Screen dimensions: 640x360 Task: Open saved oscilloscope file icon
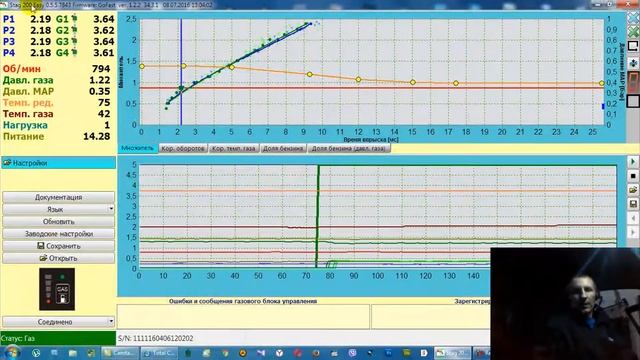(x=633, y=190)
